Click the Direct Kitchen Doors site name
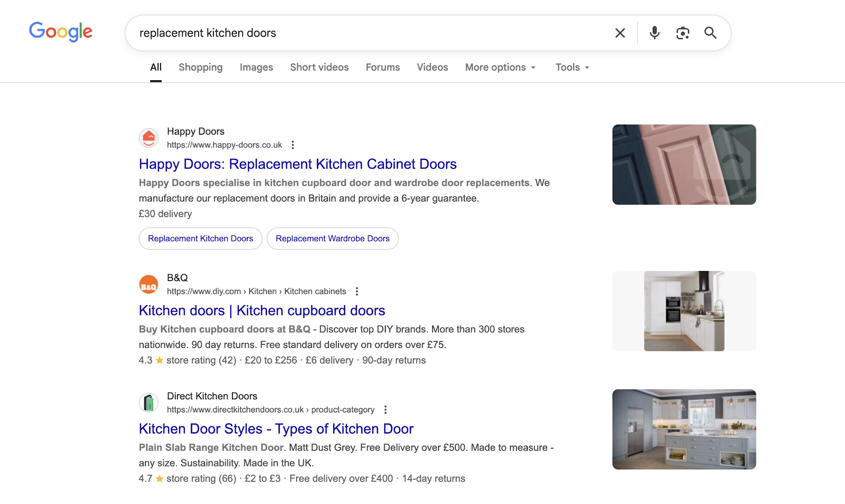This screenshot has width=845, height=504. [212, 396]
